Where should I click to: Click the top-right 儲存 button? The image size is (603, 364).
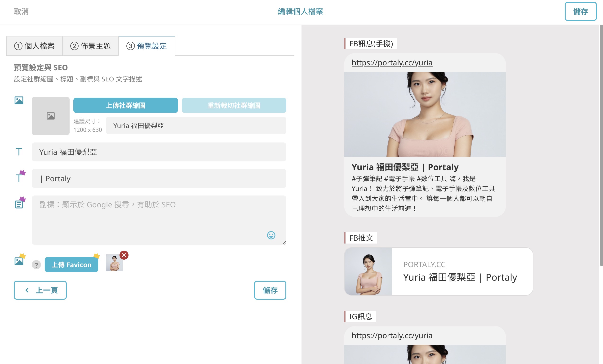[581, 12]
